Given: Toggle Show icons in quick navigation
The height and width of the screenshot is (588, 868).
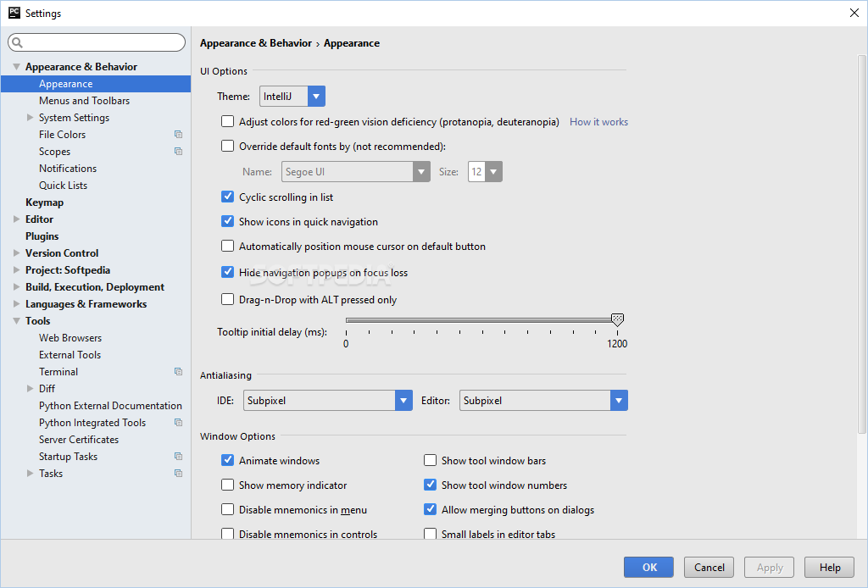Looking at the screenshot, I should point(227,221).
